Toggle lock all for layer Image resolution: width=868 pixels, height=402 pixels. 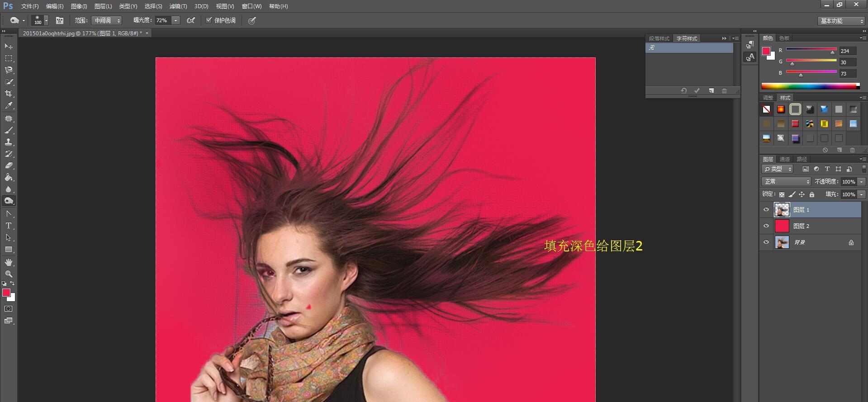pos(812,194)
